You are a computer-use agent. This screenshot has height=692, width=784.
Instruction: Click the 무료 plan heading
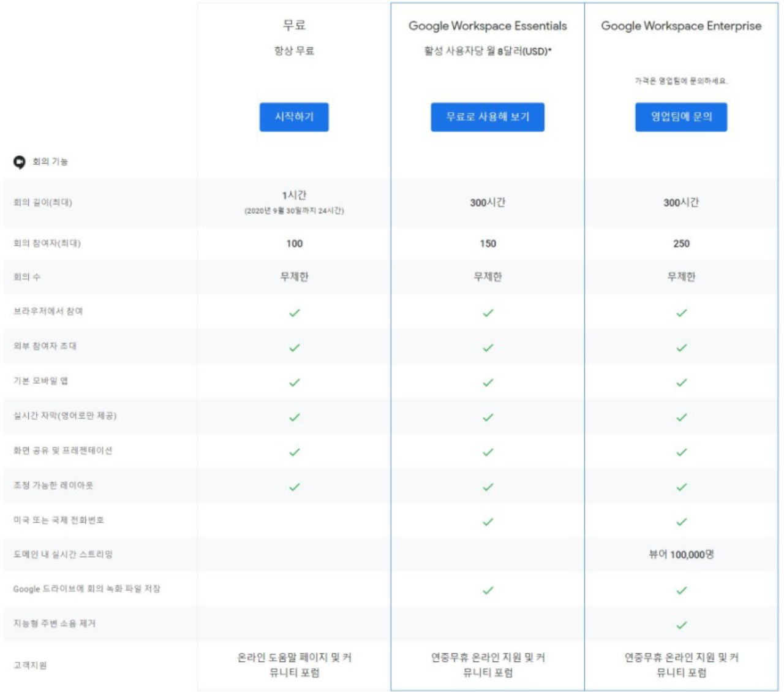pyautogui.click(x=294, y=25)
